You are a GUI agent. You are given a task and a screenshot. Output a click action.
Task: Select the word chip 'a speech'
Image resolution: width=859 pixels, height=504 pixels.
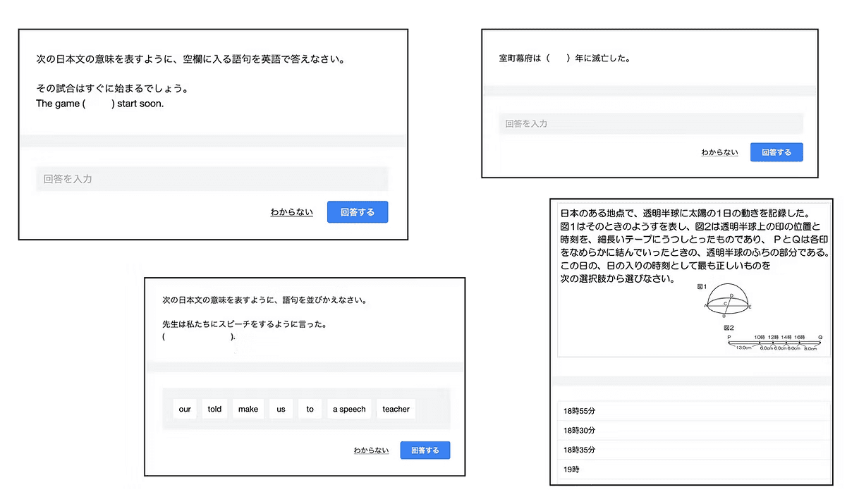(x=348, y=409)
